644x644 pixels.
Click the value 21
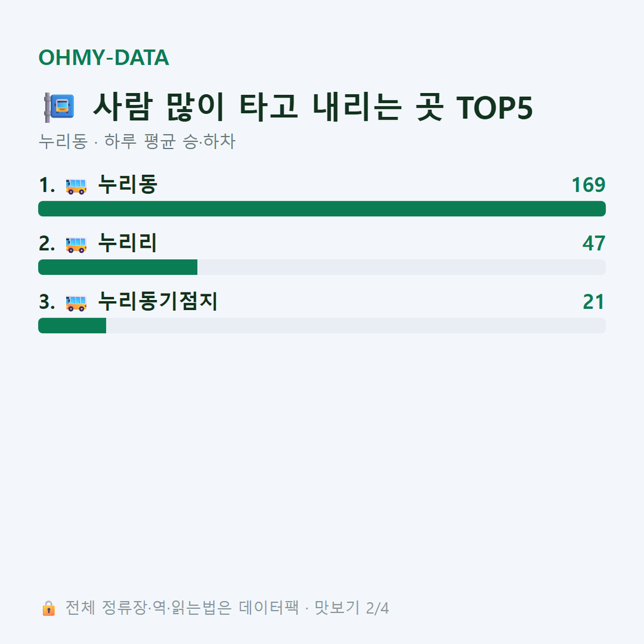[594, 302]
